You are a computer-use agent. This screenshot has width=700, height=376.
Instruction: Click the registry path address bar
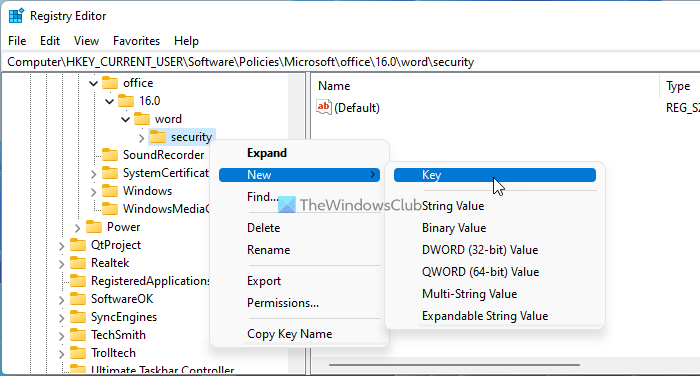[351, 62]
